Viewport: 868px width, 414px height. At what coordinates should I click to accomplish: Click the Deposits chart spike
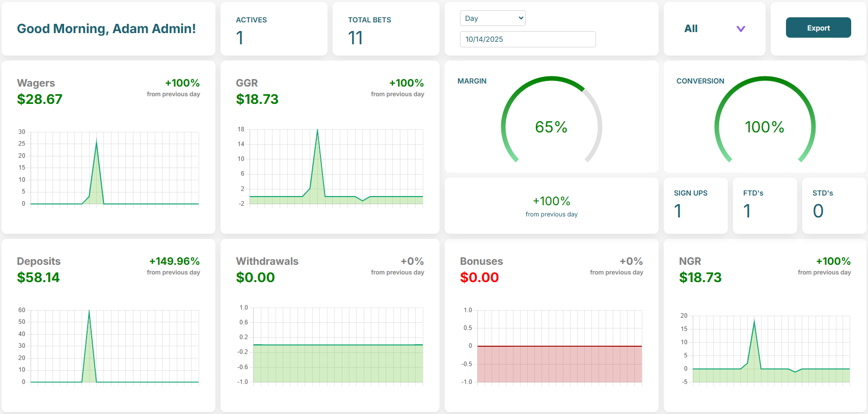coord(89,313)
